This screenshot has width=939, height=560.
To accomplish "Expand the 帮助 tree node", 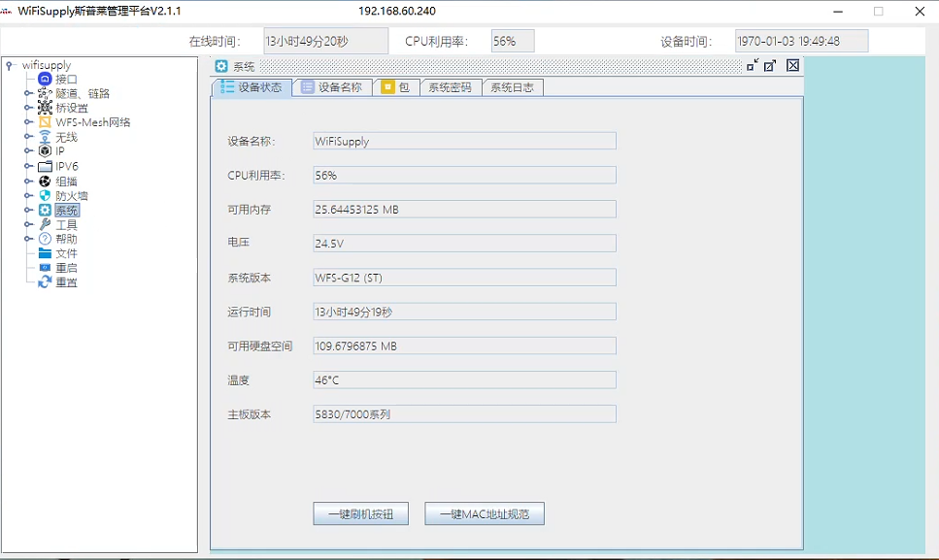I will [x=28, y=239].
